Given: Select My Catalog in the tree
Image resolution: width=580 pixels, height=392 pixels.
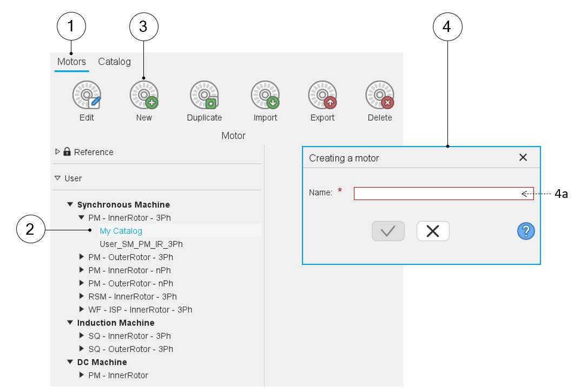Looking at the screenshot, I should click(x=121, y=231).
